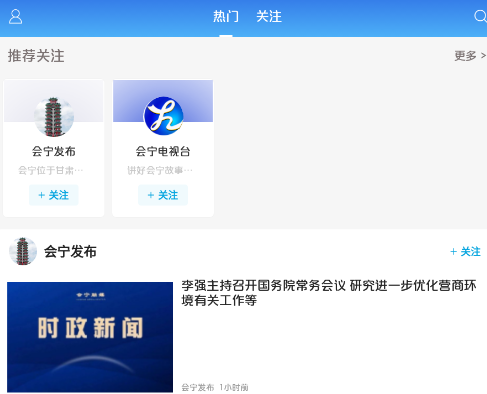
Task: Open 会宁发布 account name in feed
Action: click(x=70, y=251)
